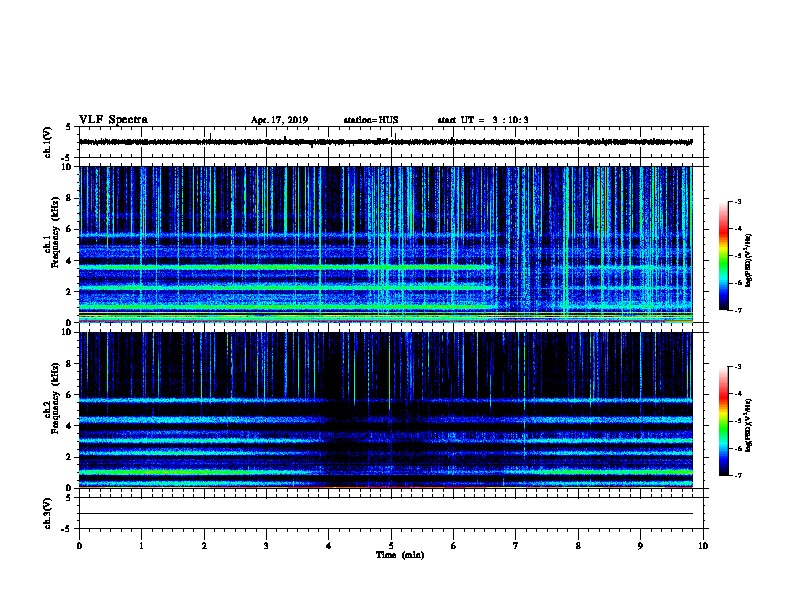Click the "ch.1(V)" axis label
This screenshot has height=612, width=792.
(x=48, y=142)
